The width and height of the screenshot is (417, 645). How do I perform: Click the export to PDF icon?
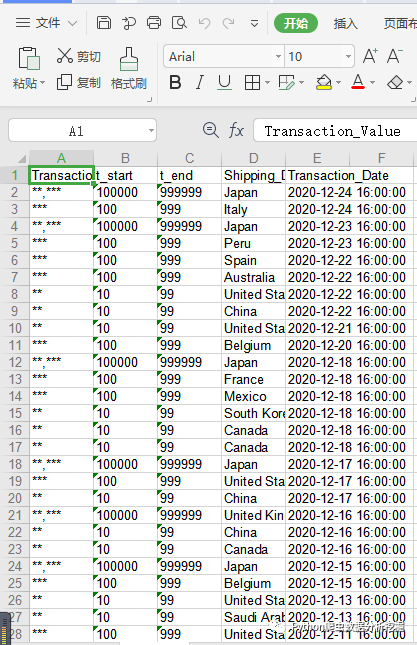[129, 23]
